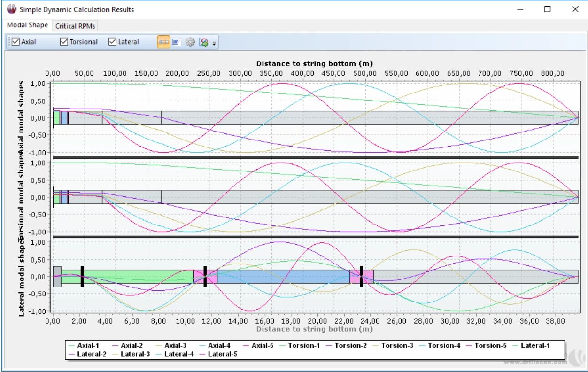Image resolution: width=588 pixels, height=372 pixels.
Task: Switch to the Critical RPMs tab
Action: tap(75, 26)
